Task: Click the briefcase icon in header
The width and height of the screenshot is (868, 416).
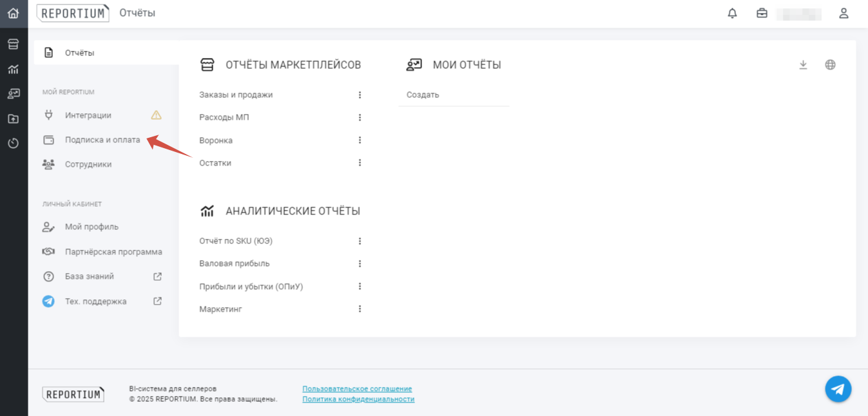Action: point(762,14)
